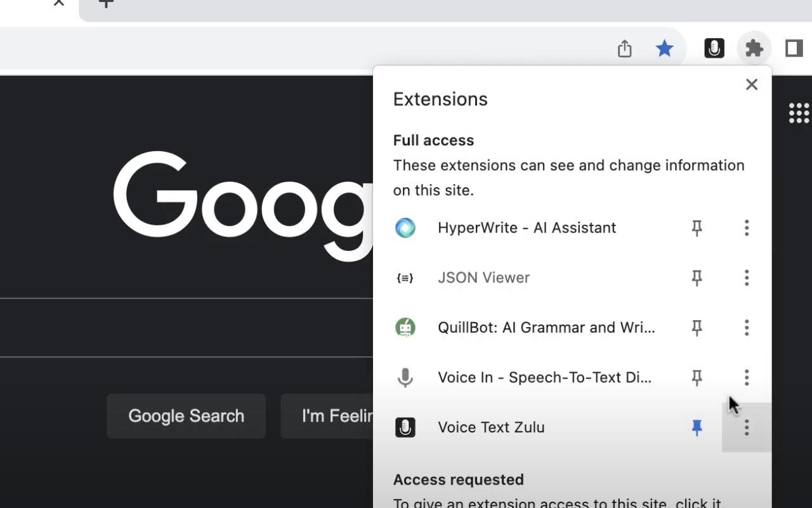Click the Full access section label
This screenshot has width=812, height=508.
click(433, 140)
